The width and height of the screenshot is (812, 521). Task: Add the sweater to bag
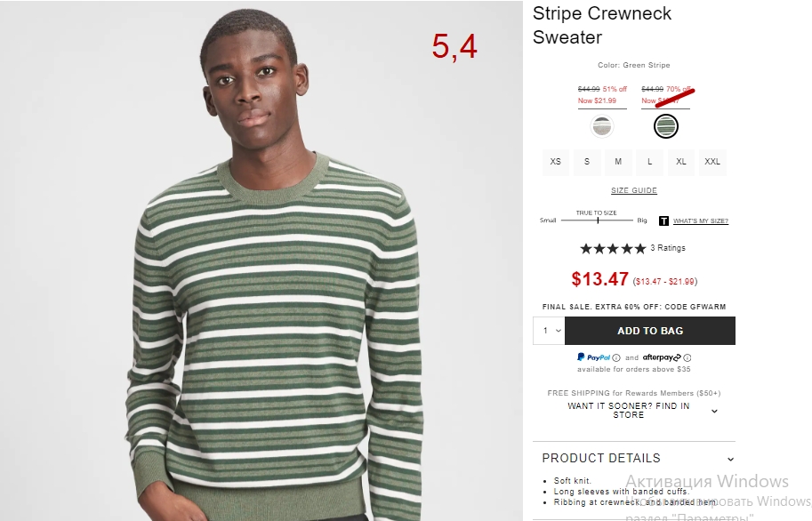pyautogui.click(x=650, y=331)
